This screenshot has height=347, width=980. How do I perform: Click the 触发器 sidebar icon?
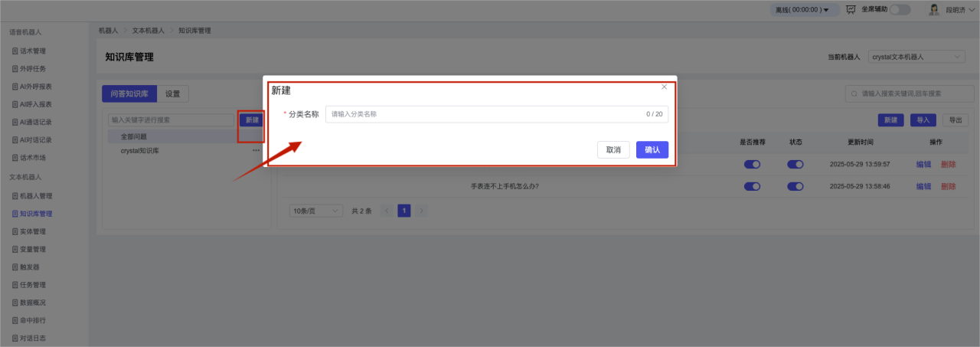tap(15, 267)
